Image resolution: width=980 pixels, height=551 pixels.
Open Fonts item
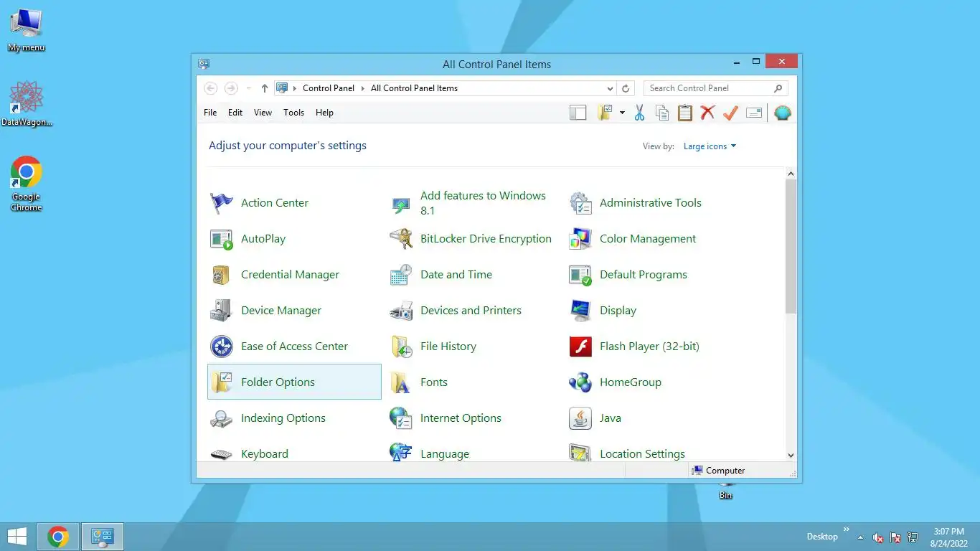(x=418, y=382)
